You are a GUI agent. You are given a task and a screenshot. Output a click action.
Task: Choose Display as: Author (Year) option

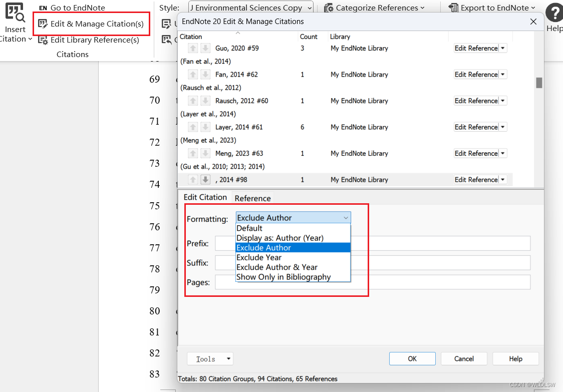click(293, 238)
